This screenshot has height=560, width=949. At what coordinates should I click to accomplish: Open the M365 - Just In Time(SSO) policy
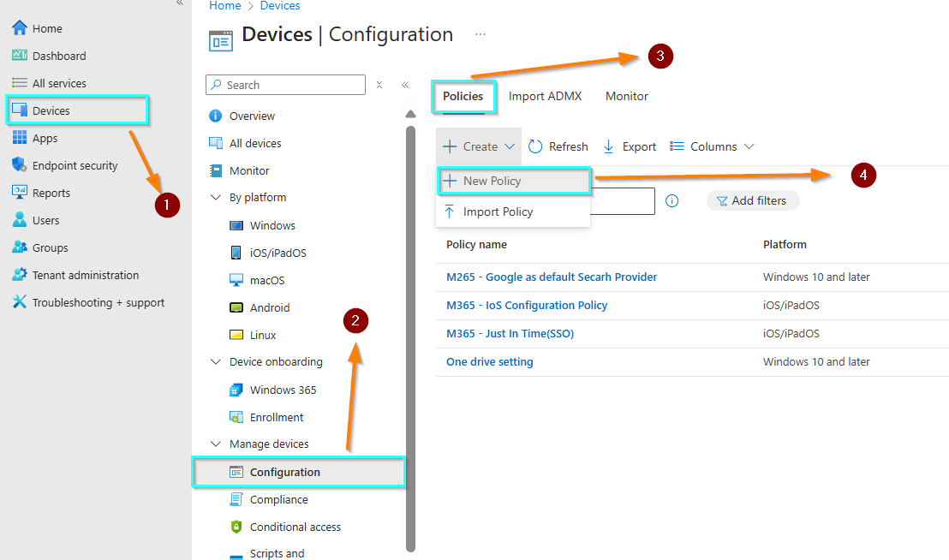pos(510,333)
